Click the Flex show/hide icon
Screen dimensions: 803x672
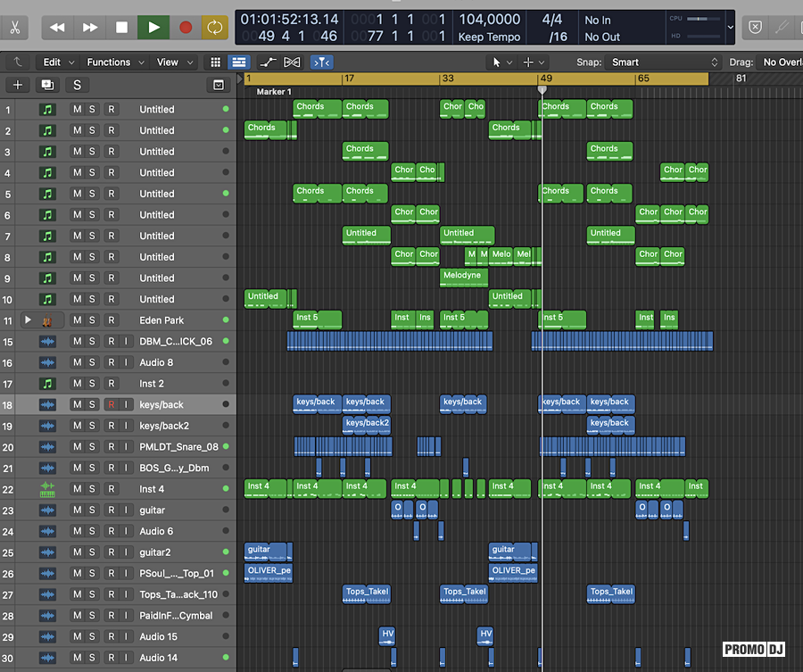(x=292, y=62)
